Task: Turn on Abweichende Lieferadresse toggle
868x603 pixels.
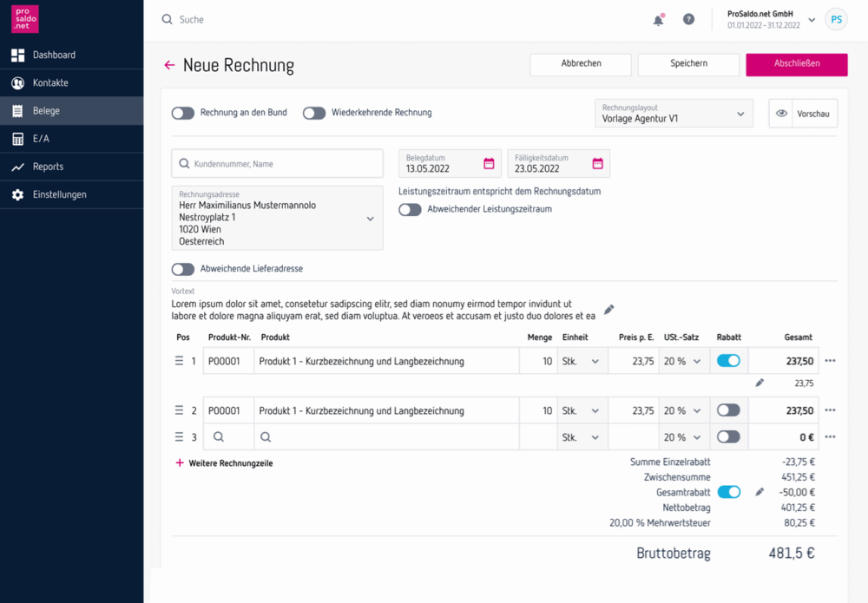Action: tap(183, 269)
